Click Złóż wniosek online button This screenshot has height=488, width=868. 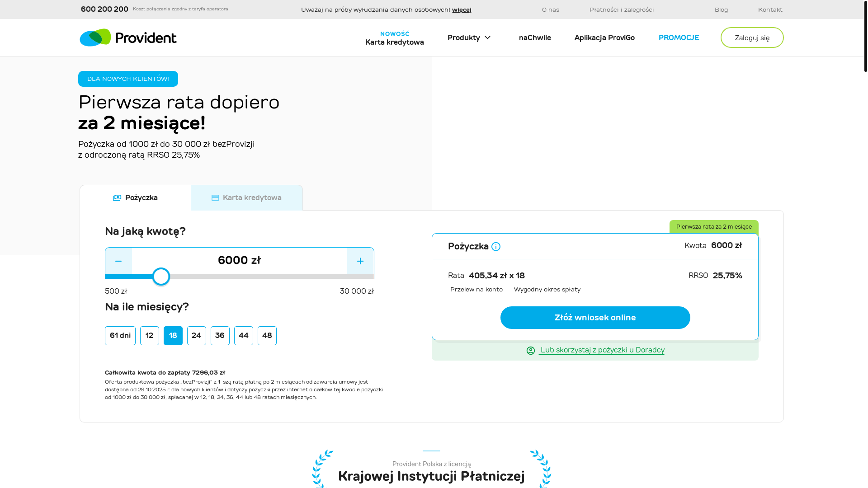[595, 318]
